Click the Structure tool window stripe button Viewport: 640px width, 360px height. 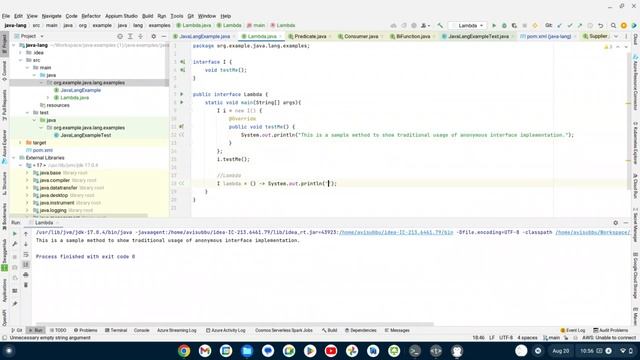(4, 183)
